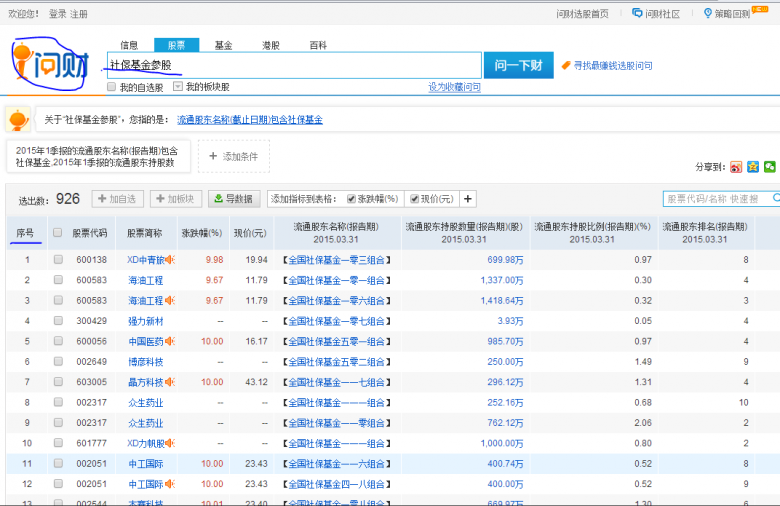The height and width of the screenshot is (506, 780).
Task: Click the orange mascot avatar icon
Action: click(18, 120)
